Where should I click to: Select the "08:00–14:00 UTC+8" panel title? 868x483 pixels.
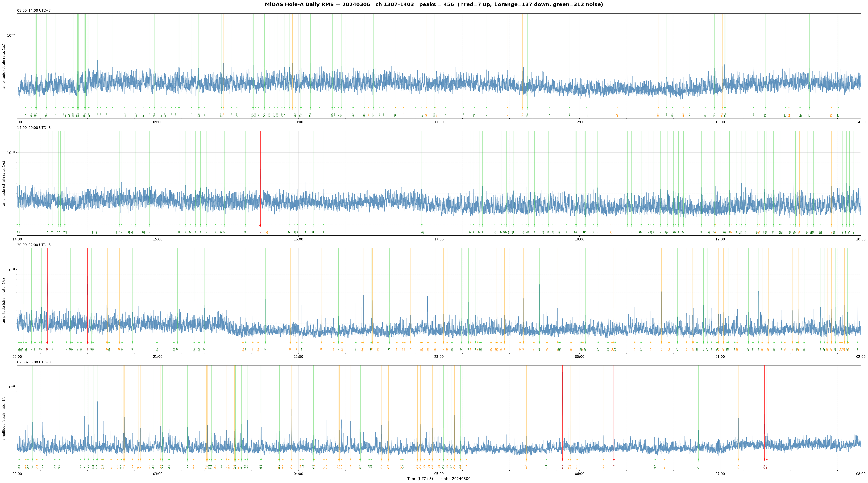coord(34,11)
